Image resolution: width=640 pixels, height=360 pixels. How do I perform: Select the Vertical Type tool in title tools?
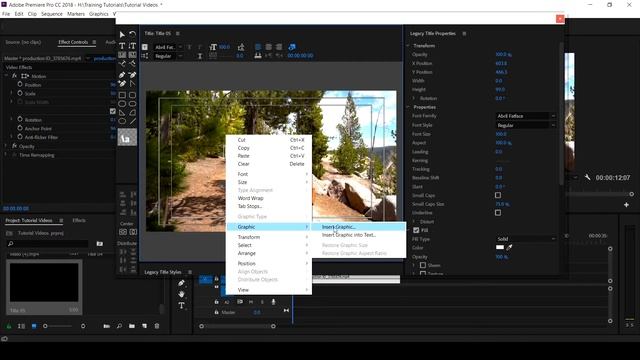tap(132, 46)
